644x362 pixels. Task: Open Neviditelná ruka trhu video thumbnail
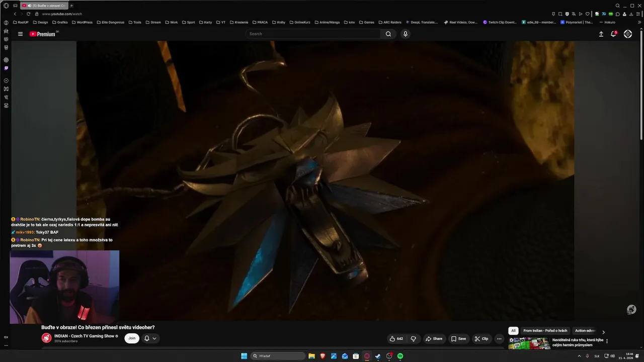pyautogui.click(x=529, y=343)
